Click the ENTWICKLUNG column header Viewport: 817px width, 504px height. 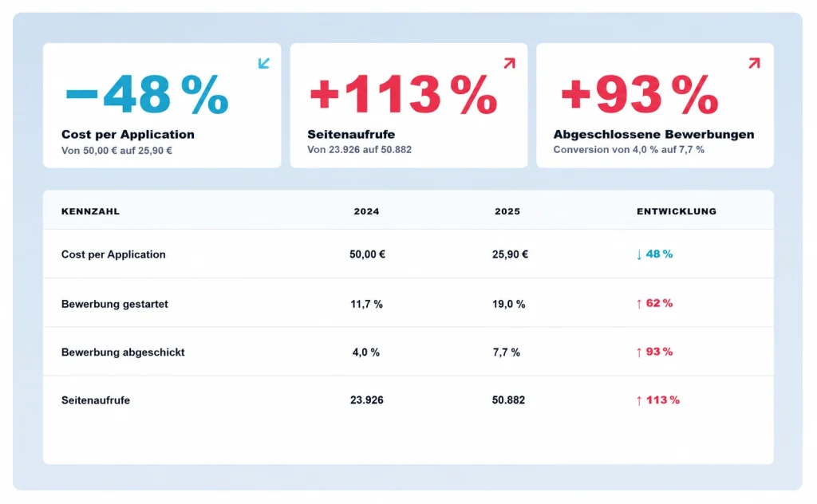click(x=677, y=211)
